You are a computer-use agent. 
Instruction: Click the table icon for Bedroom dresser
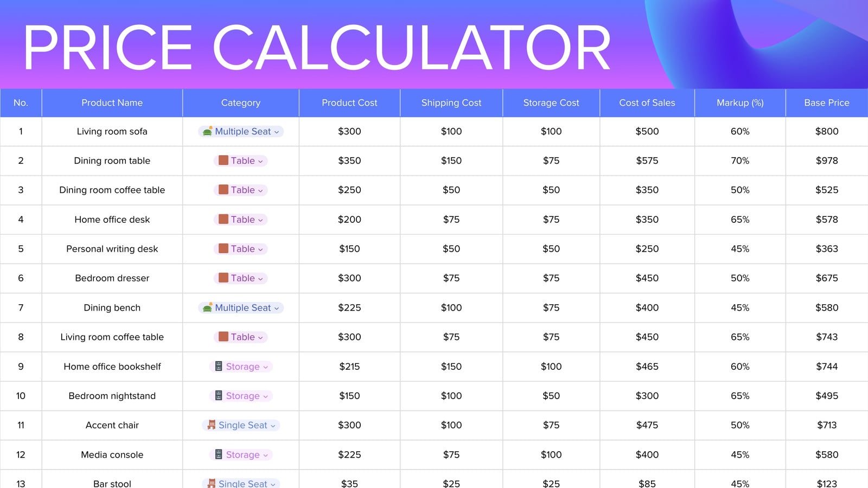[x=223, y=278]
